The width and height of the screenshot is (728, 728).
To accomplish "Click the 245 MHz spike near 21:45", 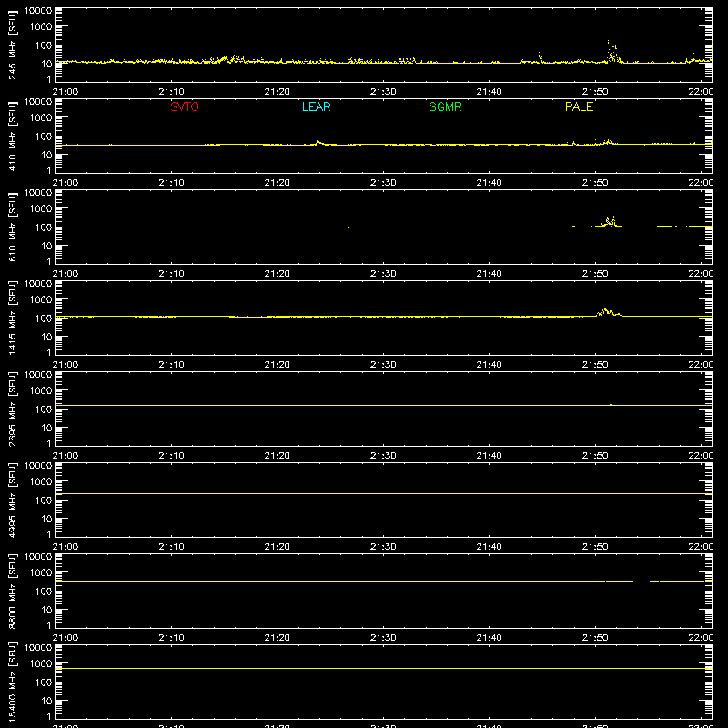I will pos(540,54).
